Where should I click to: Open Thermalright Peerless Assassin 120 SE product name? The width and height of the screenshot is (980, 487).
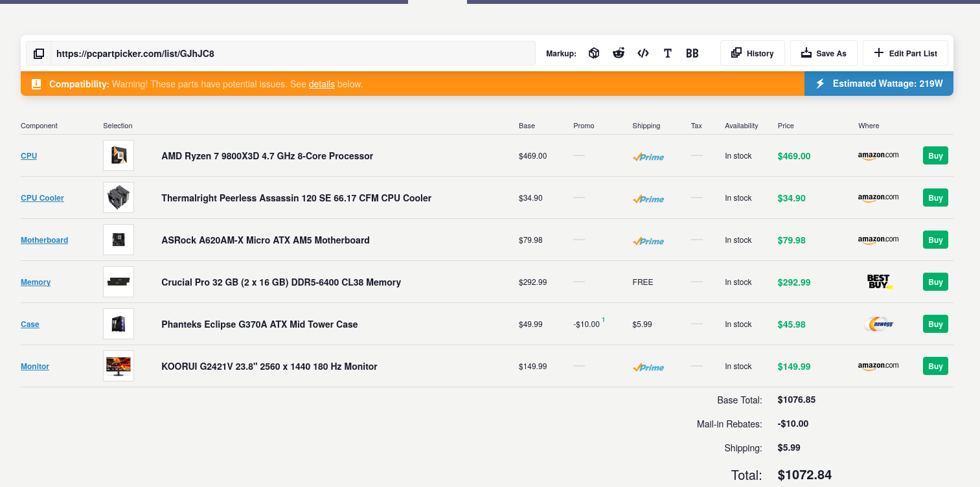coord(296,198)
